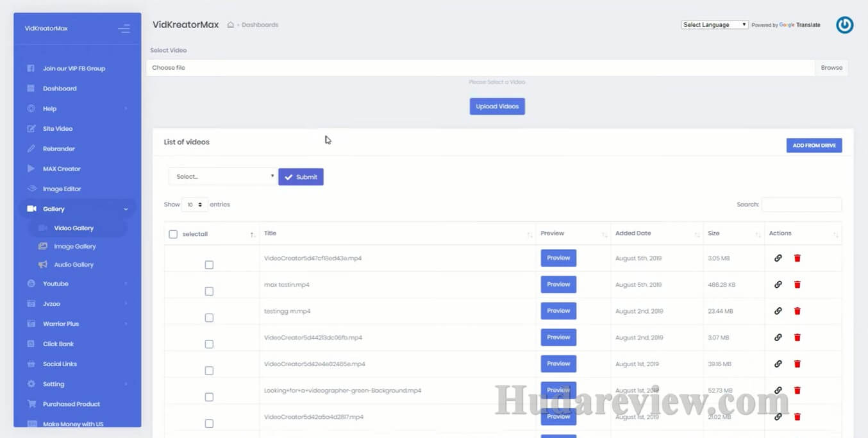The height and width of the screenshot is (438, 868).
Task: Click the power logout icon
Action: 845,25
